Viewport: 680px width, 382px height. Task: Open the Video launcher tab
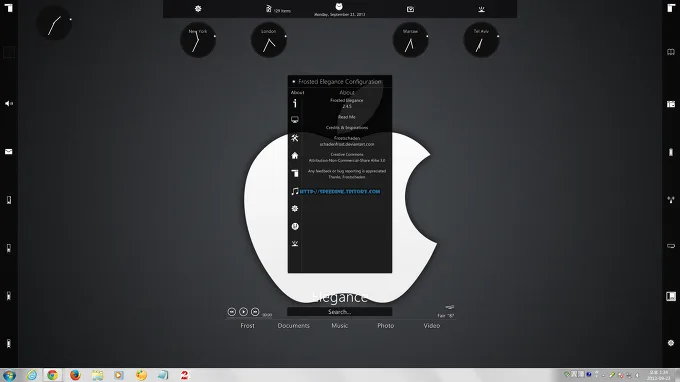click(x=432, y=326)
